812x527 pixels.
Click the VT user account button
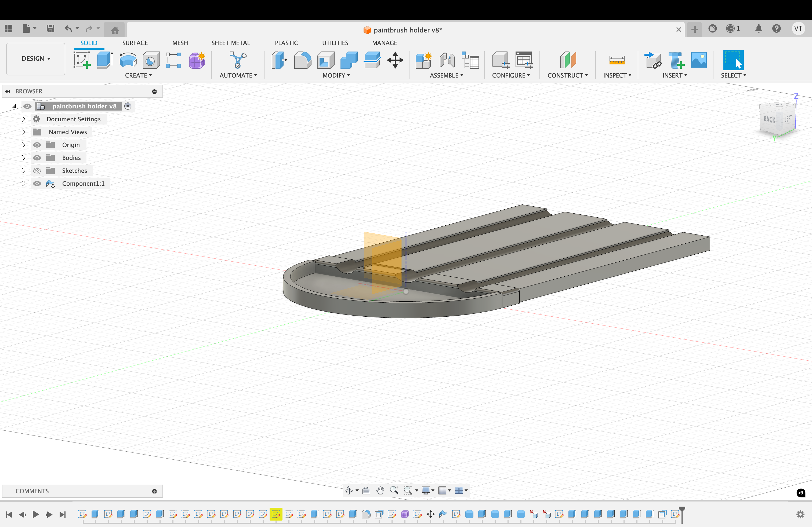pos(798,29)
